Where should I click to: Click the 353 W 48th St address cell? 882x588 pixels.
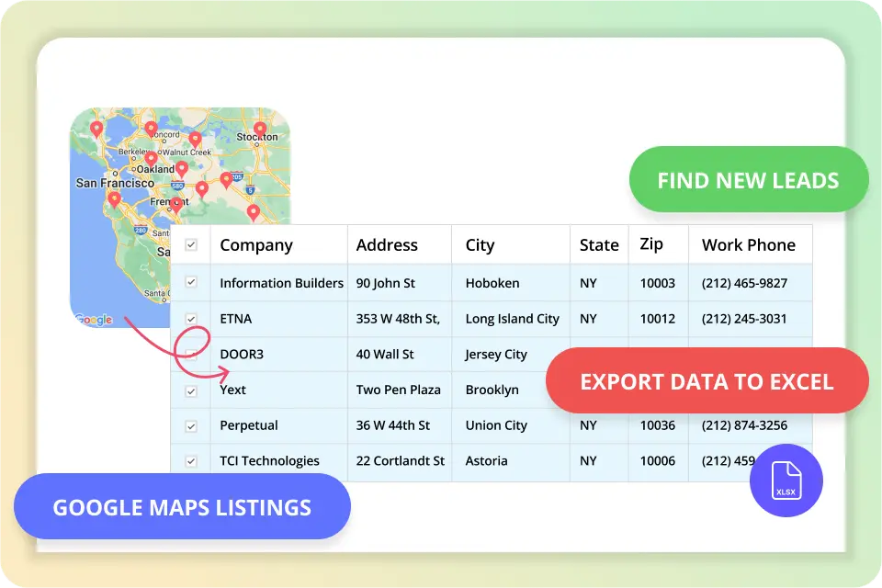[398, 319]
